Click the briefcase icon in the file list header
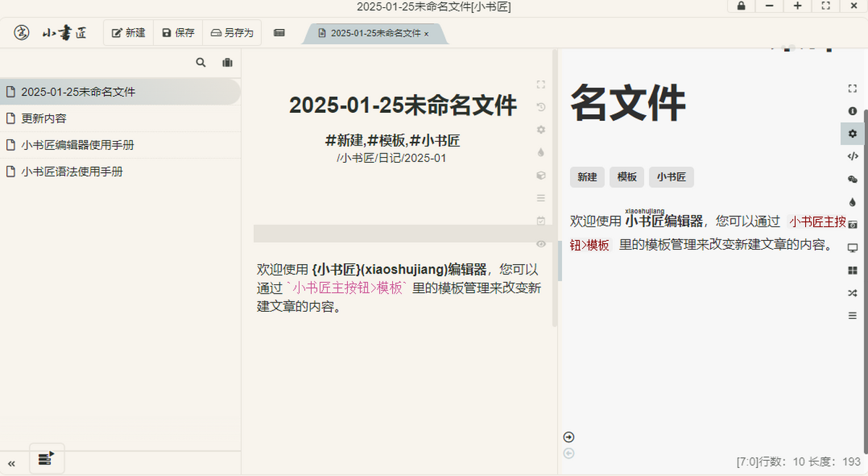The width and height of the screenshot is (868, 476). (x=227, y=63)
